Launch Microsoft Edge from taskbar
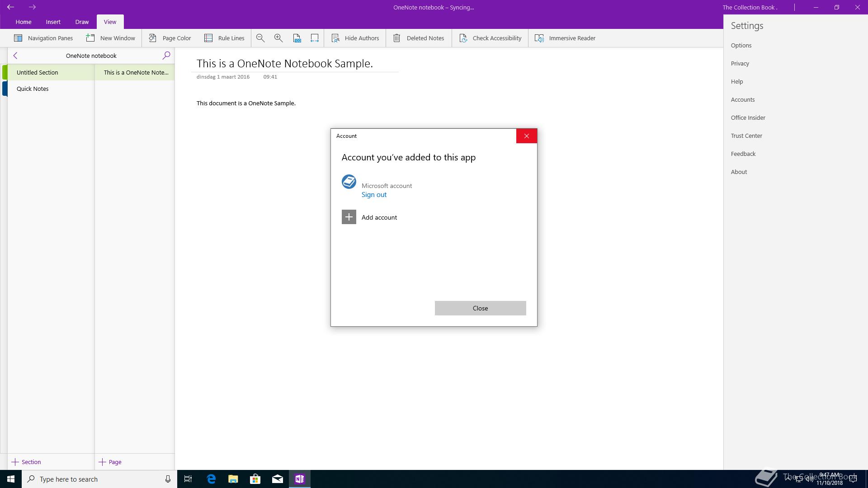Screen dimensions: 868x488 pyautogui.click(x=211, y=479)
